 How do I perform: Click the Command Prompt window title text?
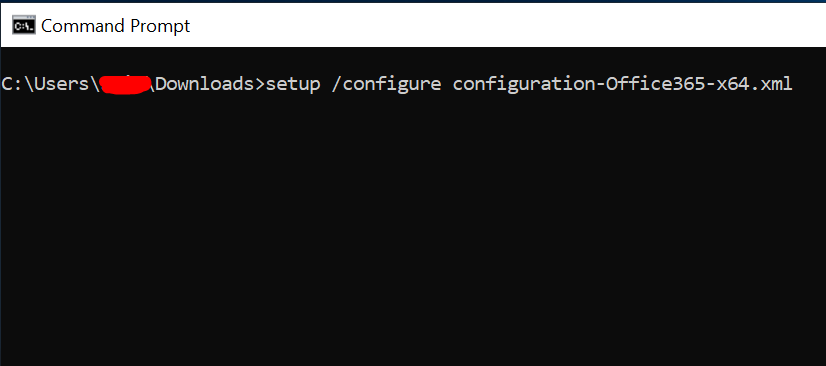(x=115, y=26)
